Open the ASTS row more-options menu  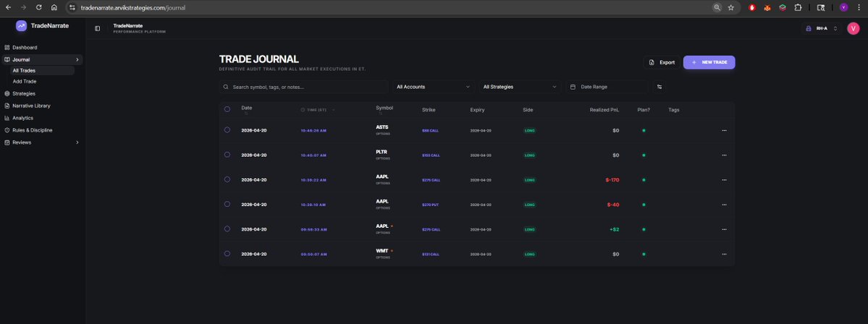click(x=724, y=130)
